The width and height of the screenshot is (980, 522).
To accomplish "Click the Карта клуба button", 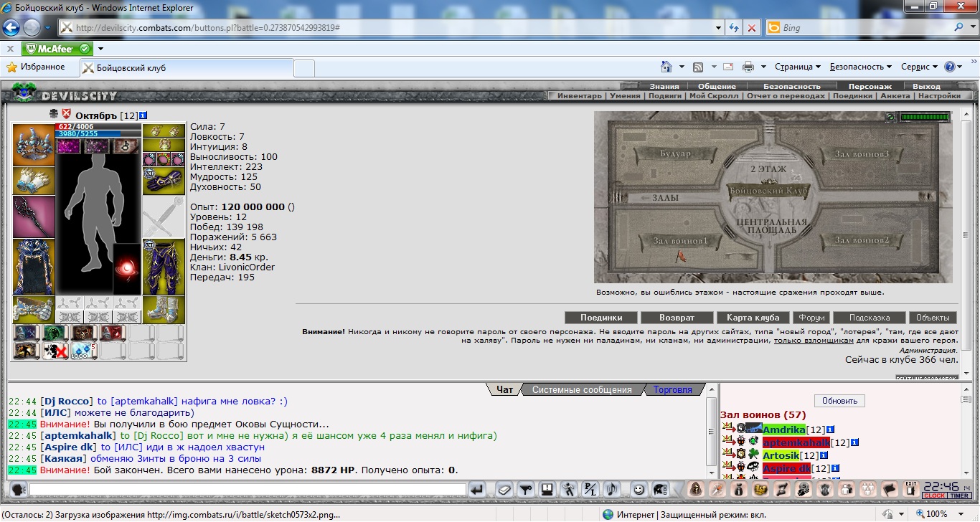I will [753, 318].
